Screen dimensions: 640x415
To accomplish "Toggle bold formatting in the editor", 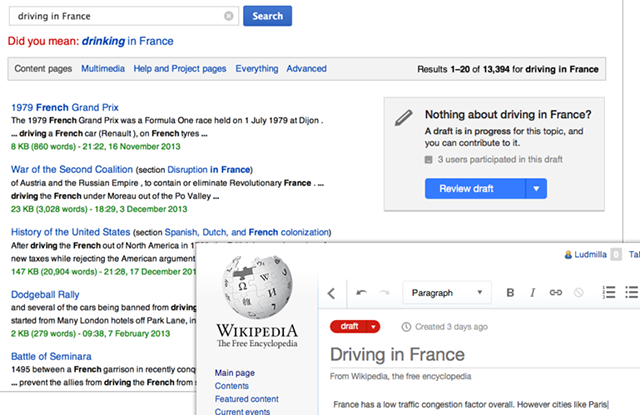I will click(x=510, y=293).
